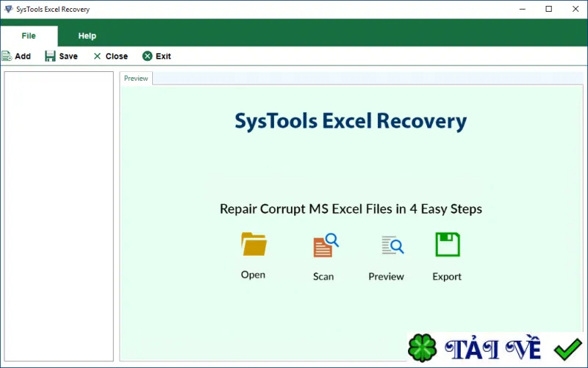Viewport: 588px width, 368px height.
Task: Click the yellow Open folder icon
Action: [x=254, y=244]
